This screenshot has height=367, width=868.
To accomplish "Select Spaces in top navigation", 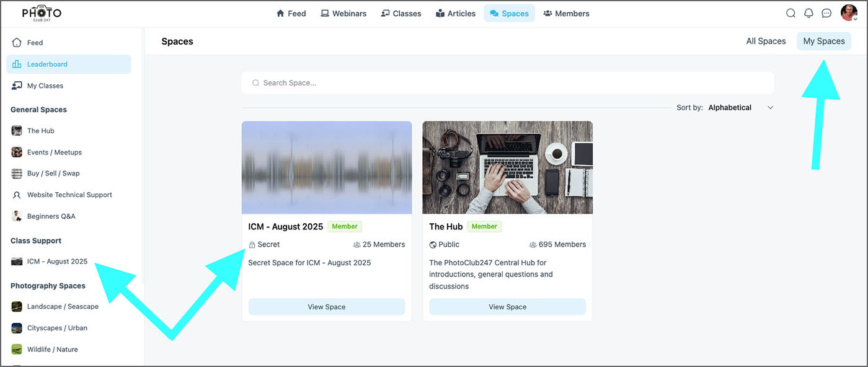I will [x=509, y=13].
